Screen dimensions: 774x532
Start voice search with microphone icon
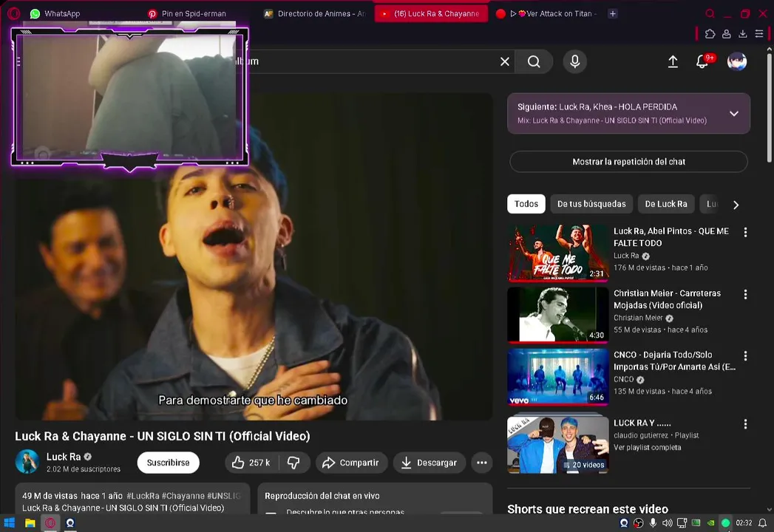(x=574, y=61)
